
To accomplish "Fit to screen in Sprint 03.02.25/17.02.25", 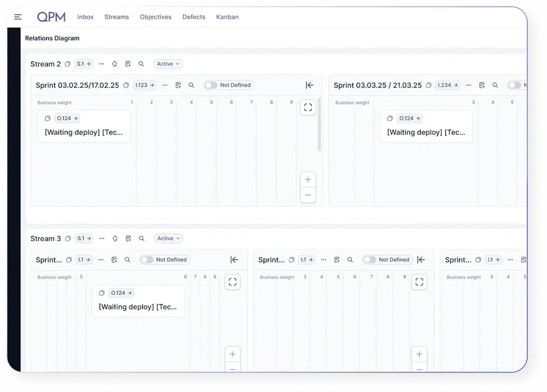I will click(308, 108).
